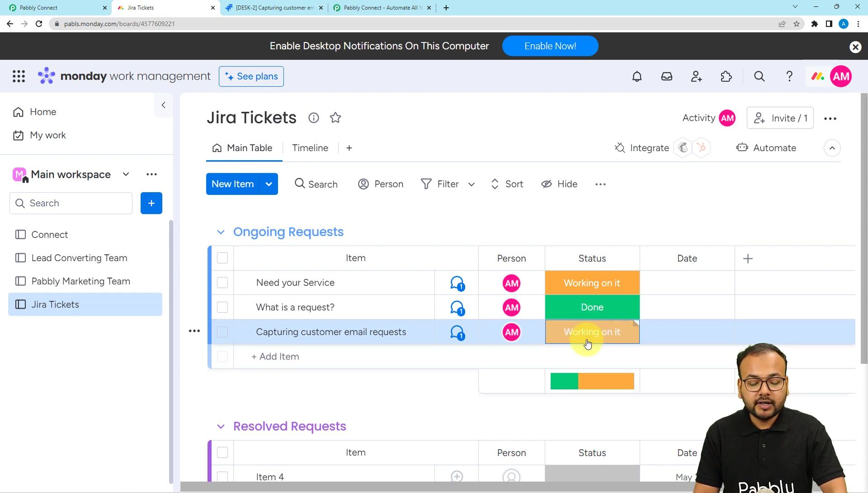Collapse the board header
The width and height of the screenshot is (868, 493).
coord(832,148)
